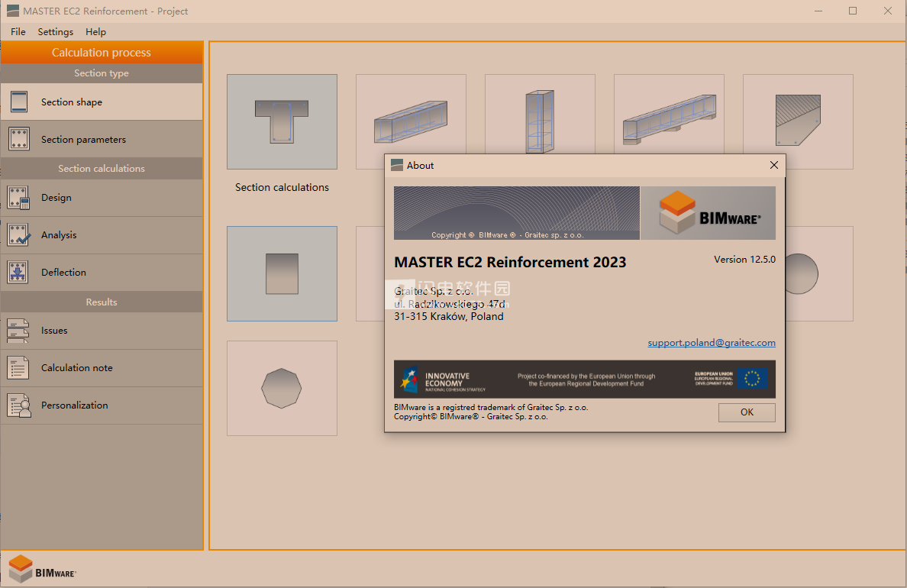This screenshot has width=907, height=588.
Task: Click the Section calculations caption under tile
Action: [282, 188]
